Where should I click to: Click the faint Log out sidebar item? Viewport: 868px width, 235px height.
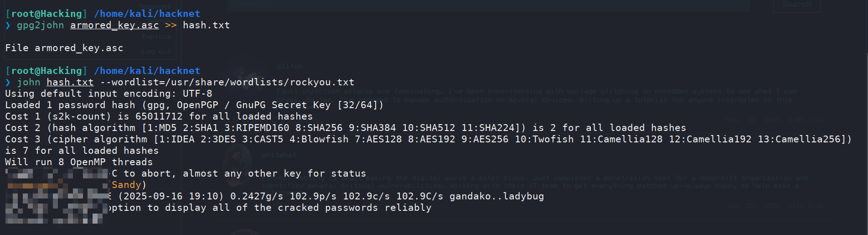point(156,52)
